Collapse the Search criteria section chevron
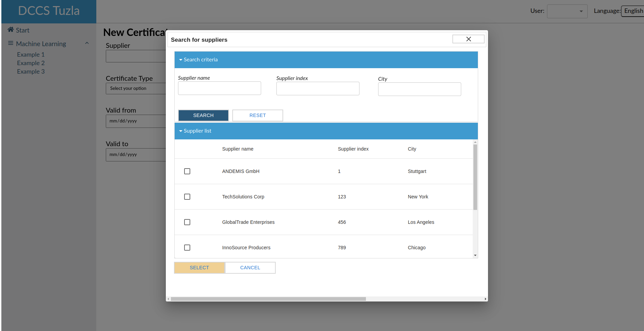The height and width of the screenshot is (331, 644). pyautogui.click(x=181, y=59)
